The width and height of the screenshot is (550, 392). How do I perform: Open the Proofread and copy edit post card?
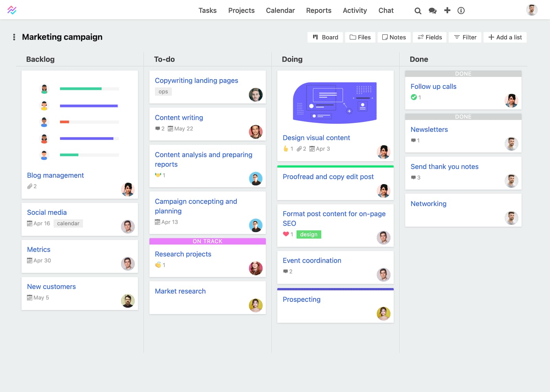[328, 177]
